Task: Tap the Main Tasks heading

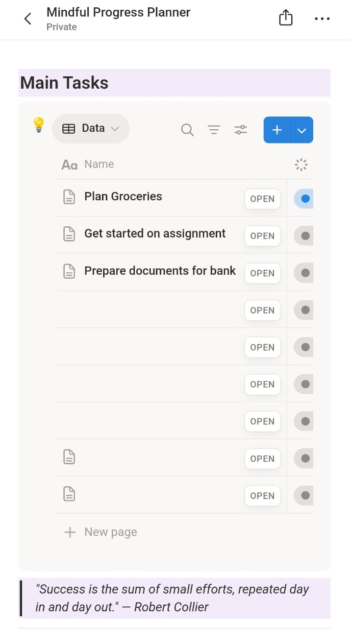Action: click(64, 83)
